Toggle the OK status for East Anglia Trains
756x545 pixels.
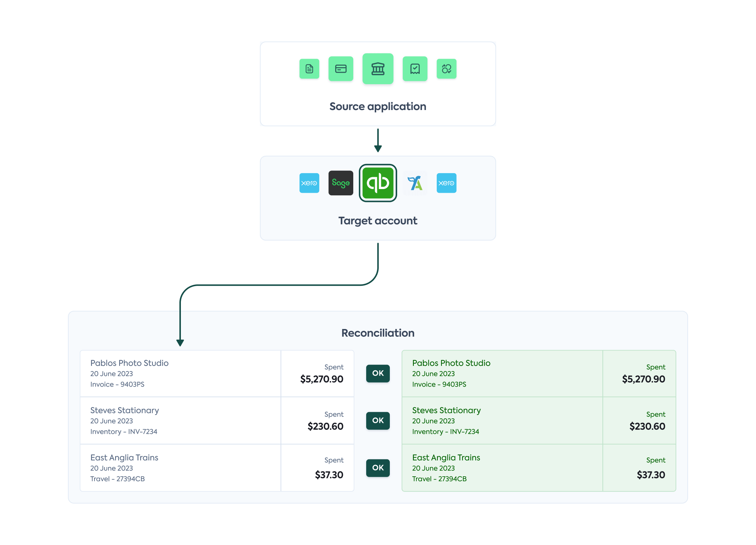[378, 468]
